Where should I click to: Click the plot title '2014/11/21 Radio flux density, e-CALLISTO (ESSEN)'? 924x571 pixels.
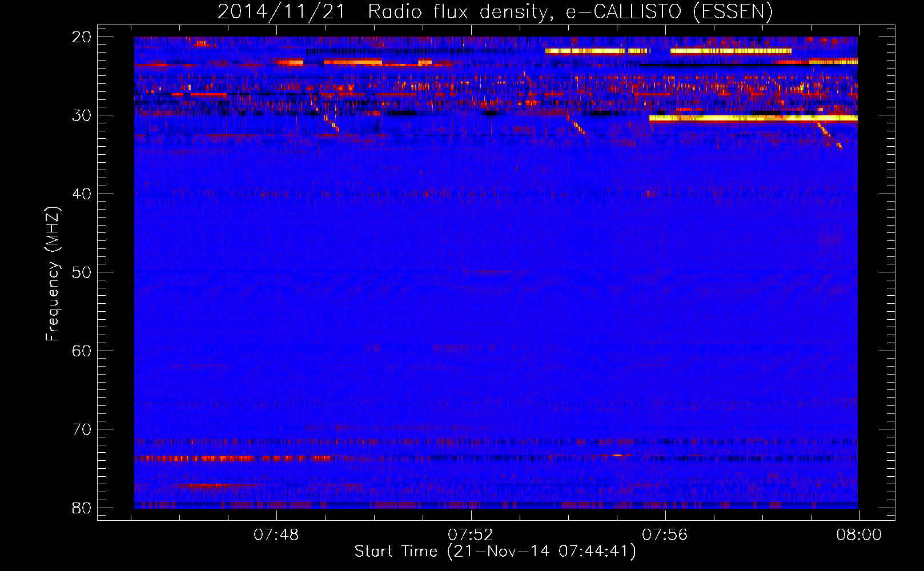tap(495, 12)
